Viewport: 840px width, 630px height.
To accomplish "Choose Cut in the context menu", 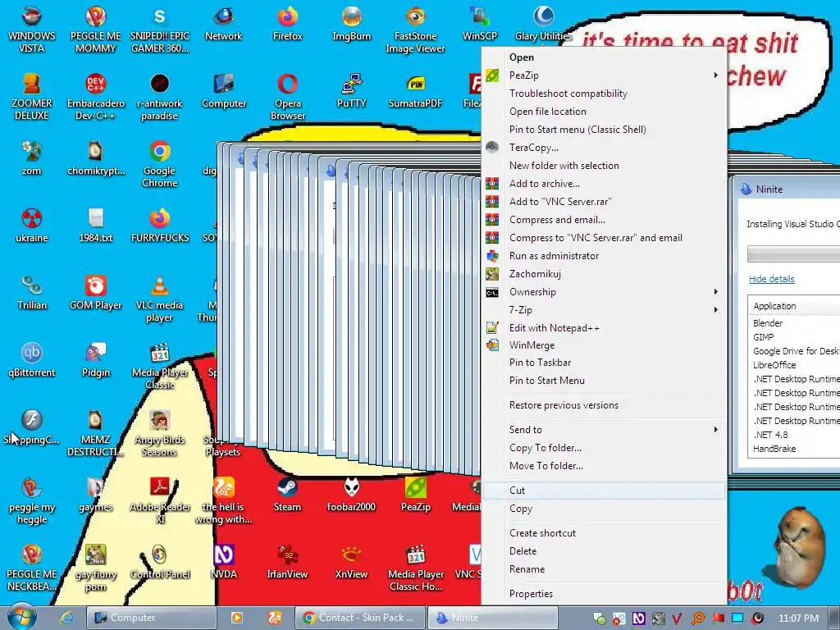I will [x=604, y=491].
